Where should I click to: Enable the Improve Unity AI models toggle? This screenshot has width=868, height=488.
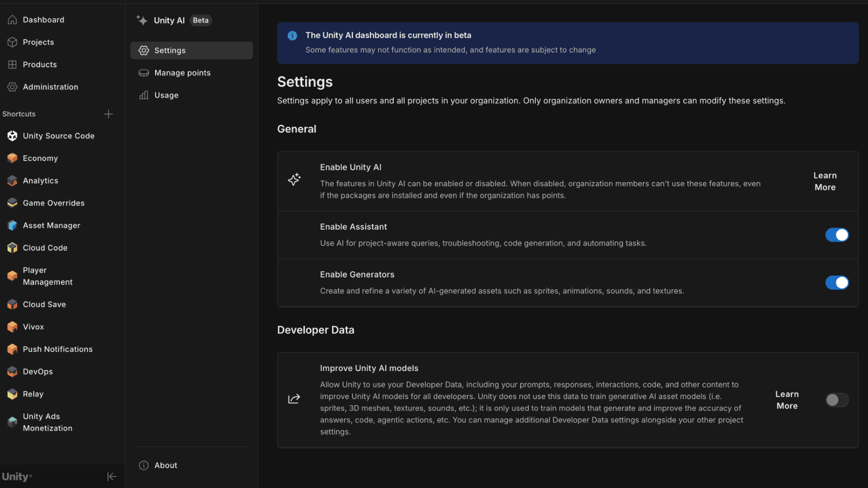point(837,400)
